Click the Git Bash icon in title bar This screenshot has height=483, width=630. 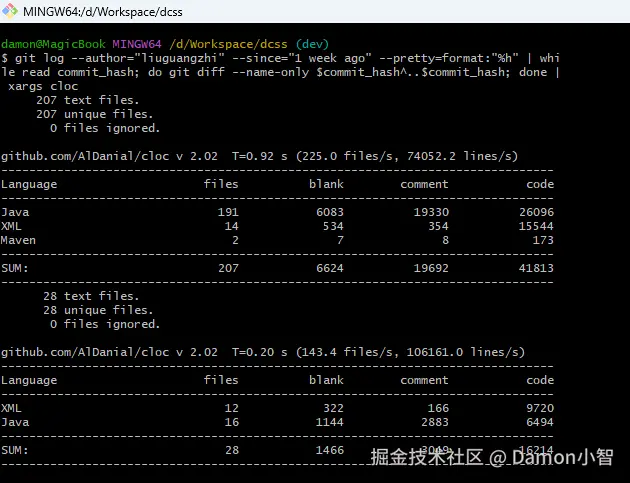(x=10, y=11)
